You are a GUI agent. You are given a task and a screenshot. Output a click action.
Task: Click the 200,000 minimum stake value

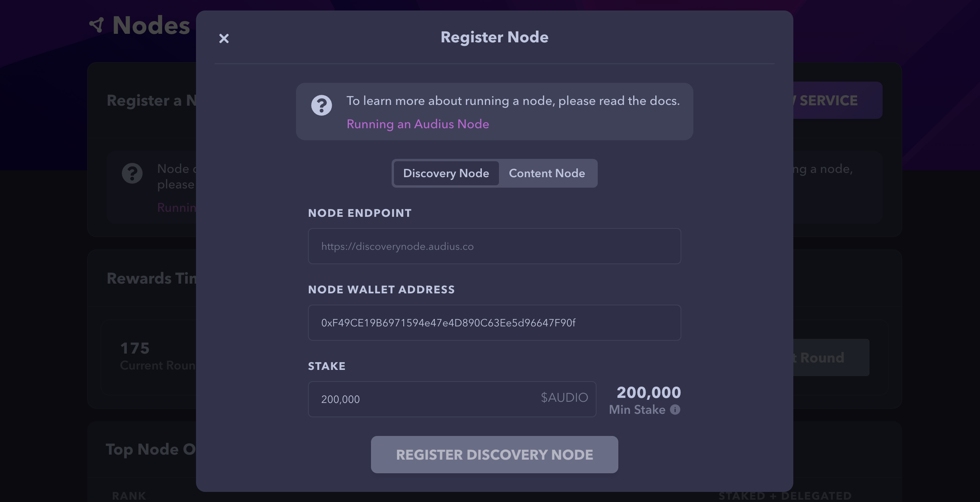[649, 392]
